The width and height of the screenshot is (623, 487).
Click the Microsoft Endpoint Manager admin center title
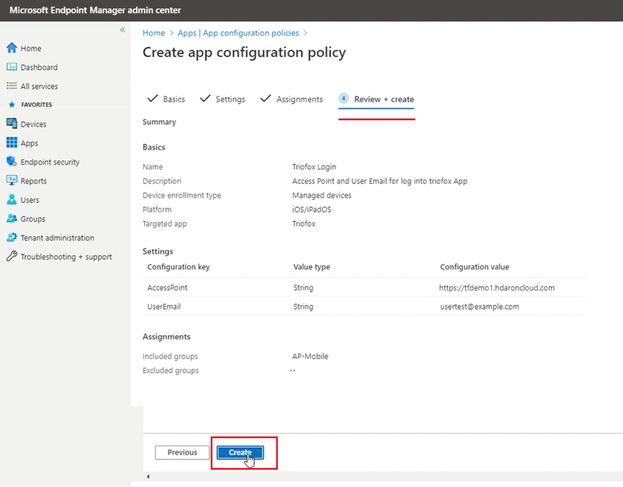pos(95,10)
